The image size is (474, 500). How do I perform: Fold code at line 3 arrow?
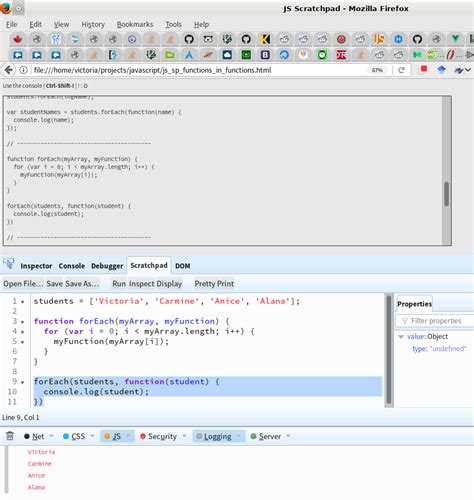click(x=23, y=322)
